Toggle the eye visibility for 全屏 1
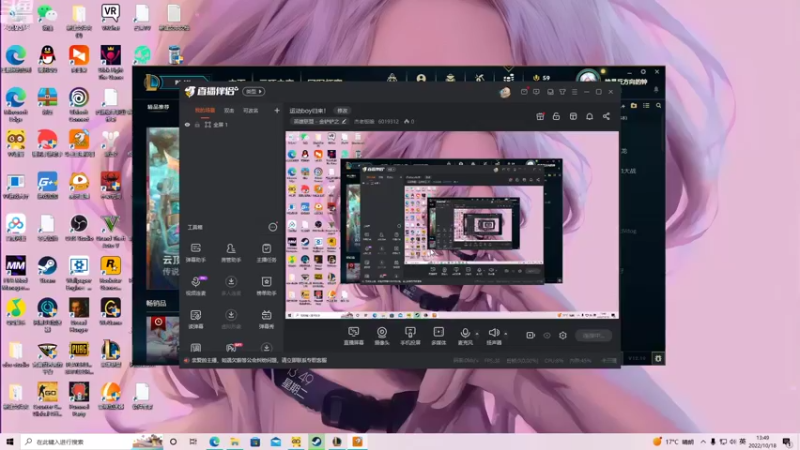The height and width of the screenshot is (450, 800). point(187,124)
